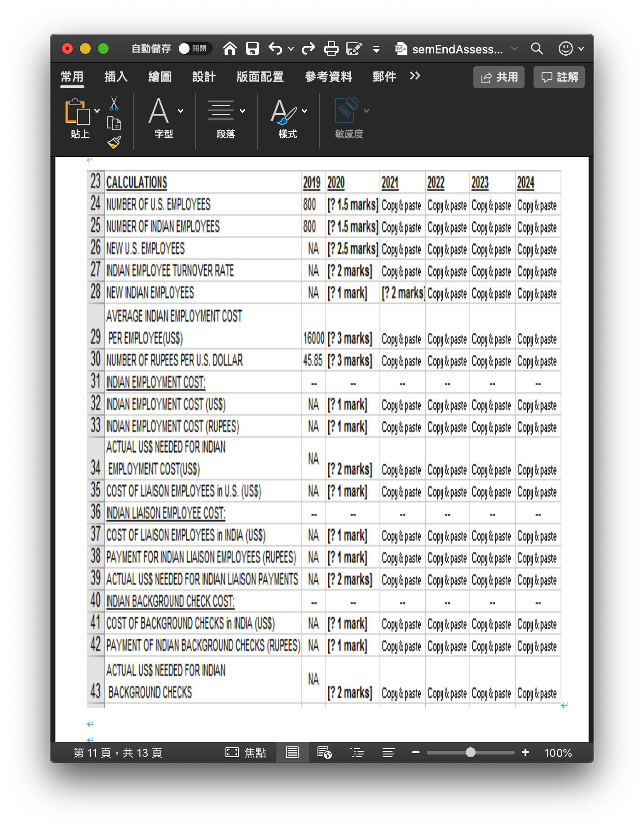Show more ribbon tabs via the >> chevron
This screenshot has width=644, height=829.
(415, 76)
